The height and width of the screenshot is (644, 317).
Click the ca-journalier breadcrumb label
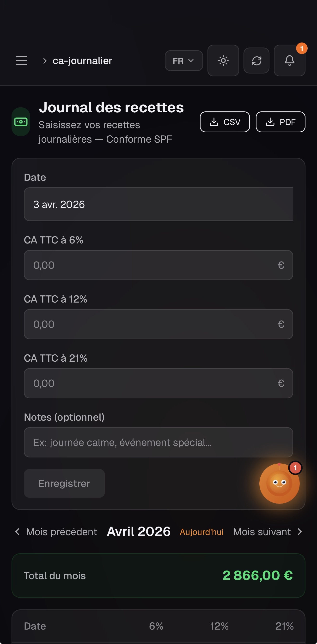[x=82, y=61]
